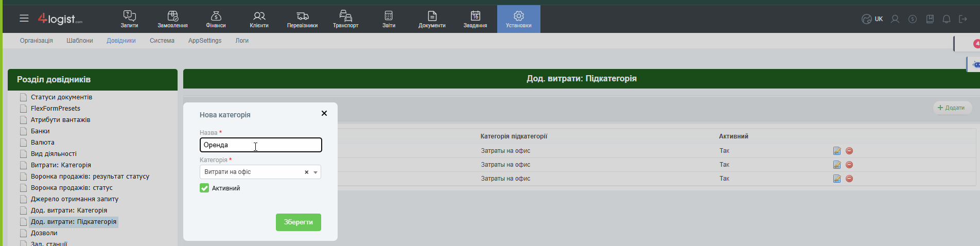Open the Система submenu tab
The width and height of the screenshot is (980, 246).
click(162, 41)
